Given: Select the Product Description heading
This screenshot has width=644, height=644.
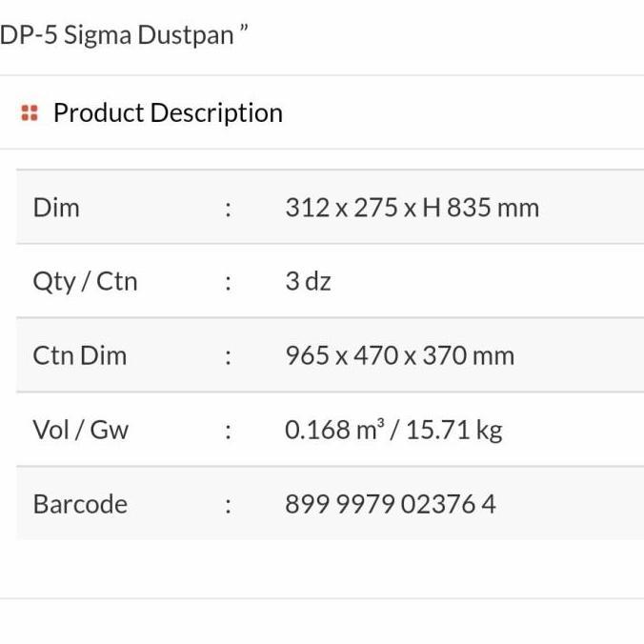Looking at the screenshot, I should click(168, 112).
